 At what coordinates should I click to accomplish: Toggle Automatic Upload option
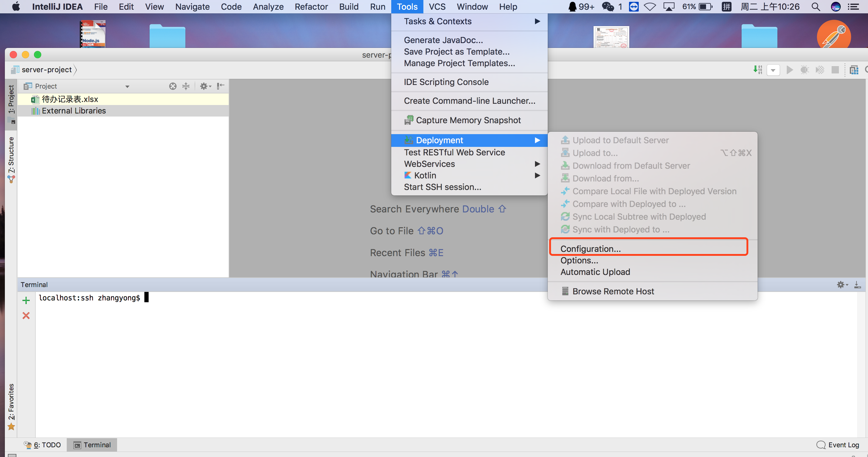(595, 272)
